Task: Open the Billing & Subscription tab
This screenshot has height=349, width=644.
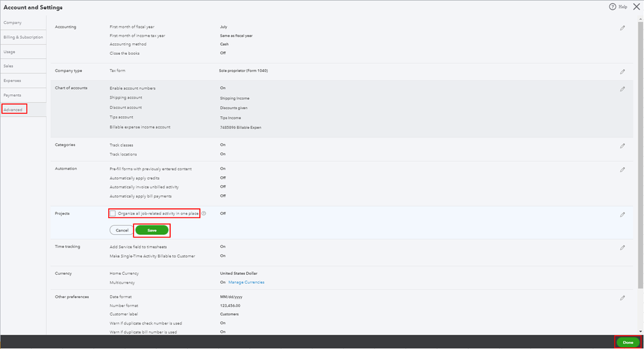Action: [x=23, y=37]
